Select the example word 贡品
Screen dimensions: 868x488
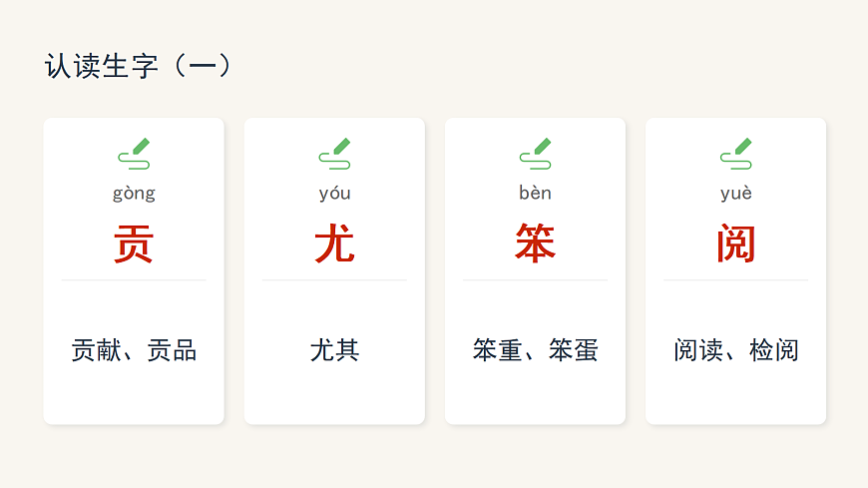(x=172, y=350)
